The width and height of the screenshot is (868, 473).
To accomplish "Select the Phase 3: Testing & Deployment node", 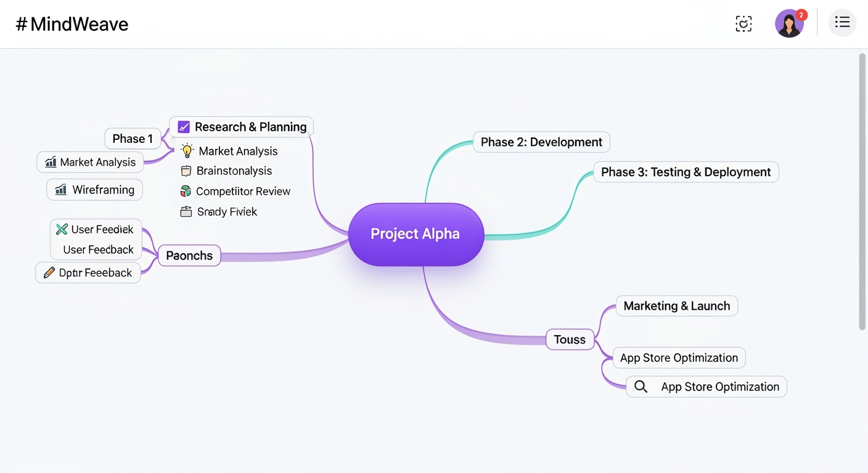I will click(686, 172).
